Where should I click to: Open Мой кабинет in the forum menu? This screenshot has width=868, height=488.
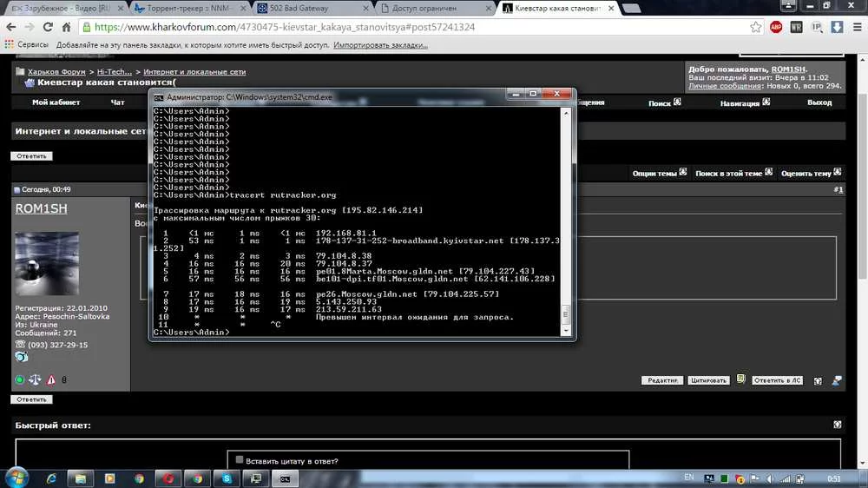(x=56, y=102)
